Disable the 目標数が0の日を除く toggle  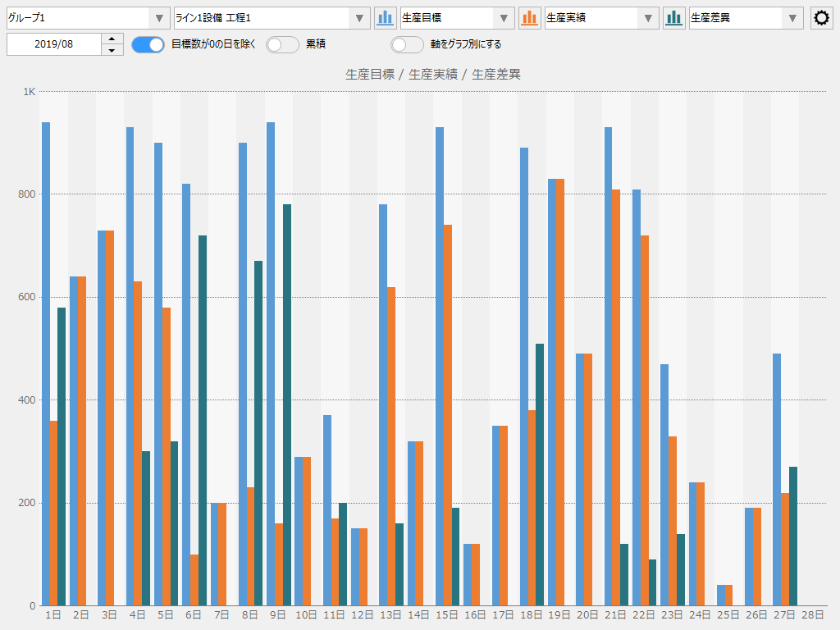(148, 45)
